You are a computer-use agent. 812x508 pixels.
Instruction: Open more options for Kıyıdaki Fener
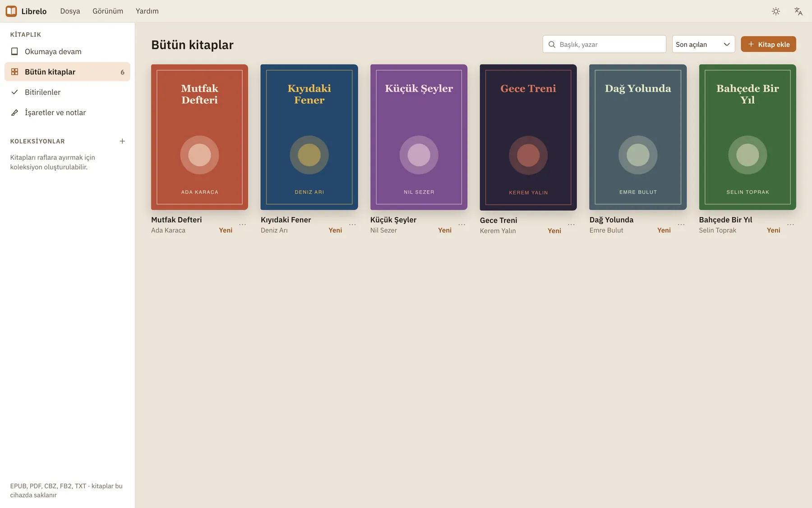click(352, 224)
